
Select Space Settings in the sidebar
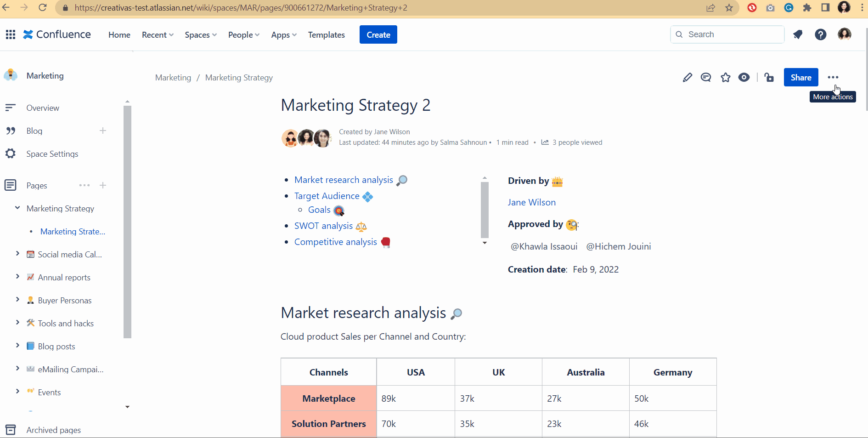[52, 154]
